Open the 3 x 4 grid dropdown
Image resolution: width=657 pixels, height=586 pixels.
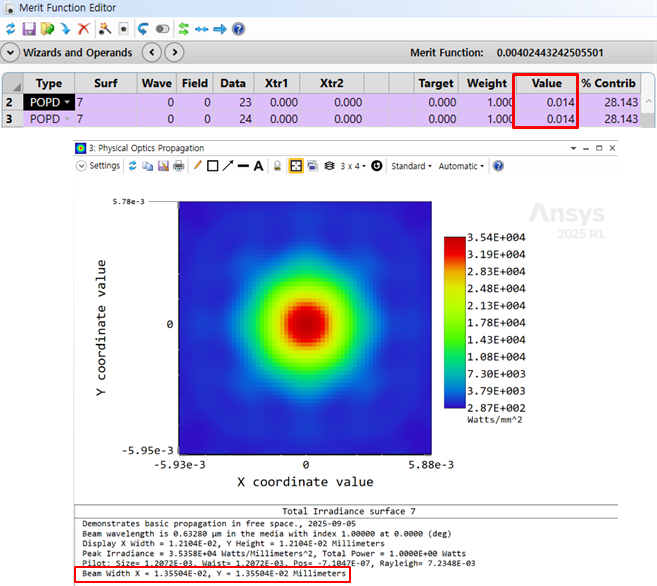point(350,166)
